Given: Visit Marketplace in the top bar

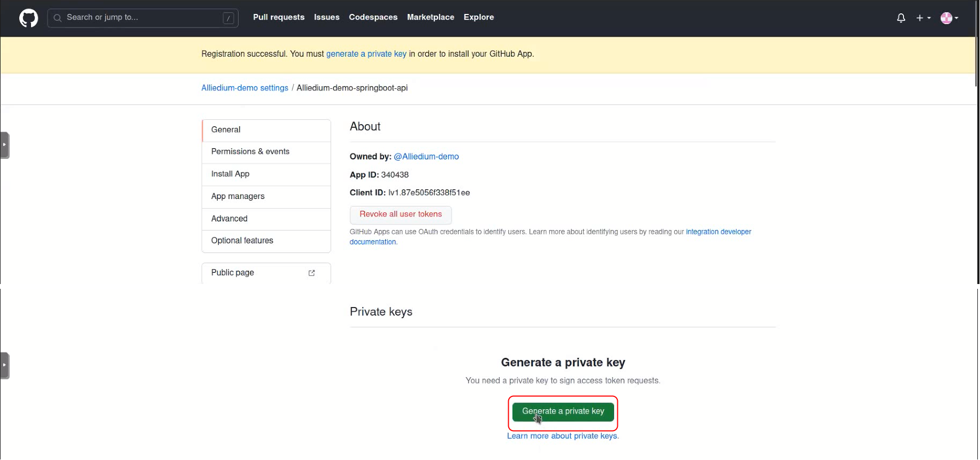Looking at the screenshot, I should [x=431, y=17].
